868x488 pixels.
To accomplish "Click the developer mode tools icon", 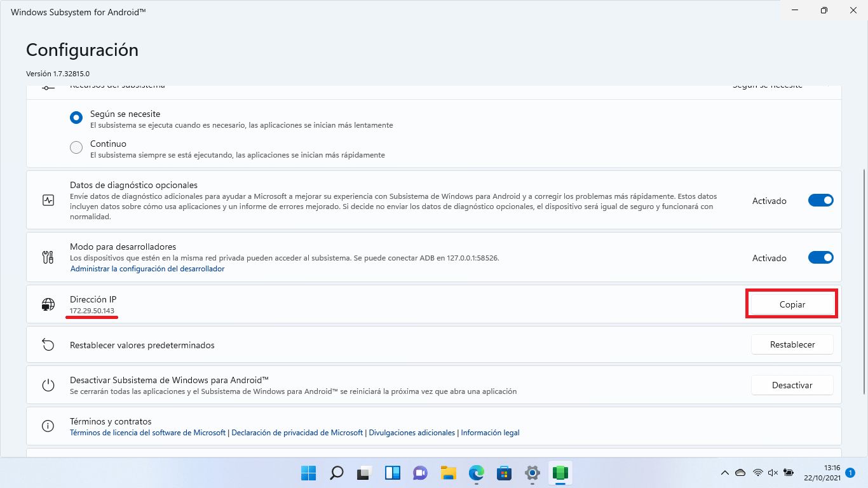I will pyautogui.click(x=48, y=257).
